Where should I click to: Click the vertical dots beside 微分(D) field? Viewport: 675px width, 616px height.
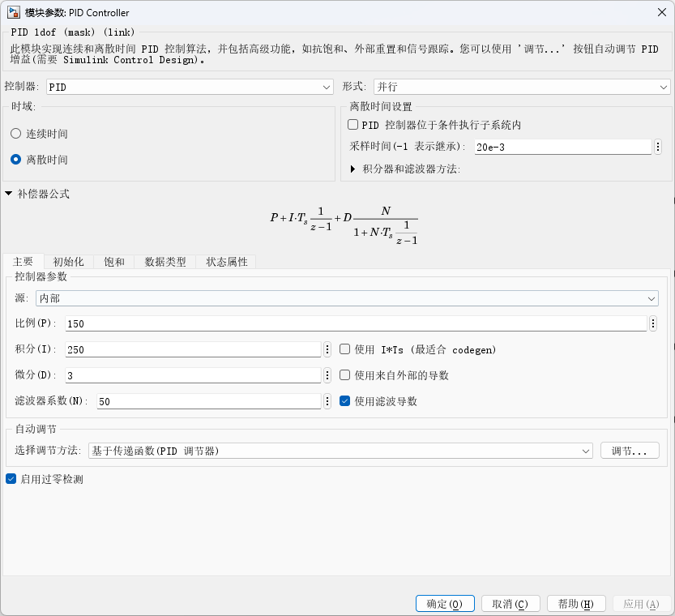pos(327,375)
